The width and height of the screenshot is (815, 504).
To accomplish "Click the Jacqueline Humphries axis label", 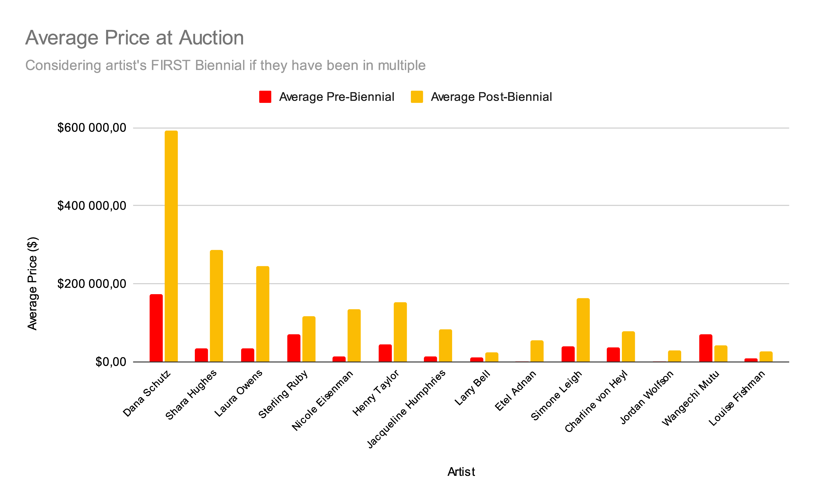I will pos(406,409).
